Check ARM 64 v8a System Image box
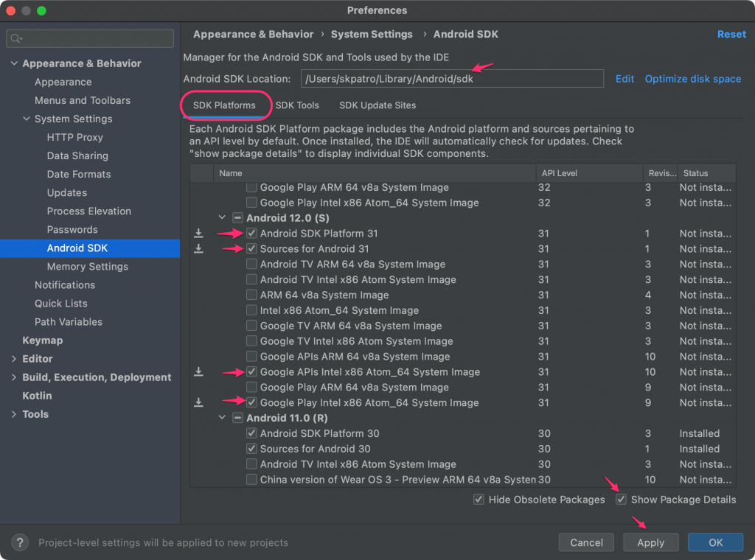Screen dimensions: 755x560 click(x=252, y=295)
